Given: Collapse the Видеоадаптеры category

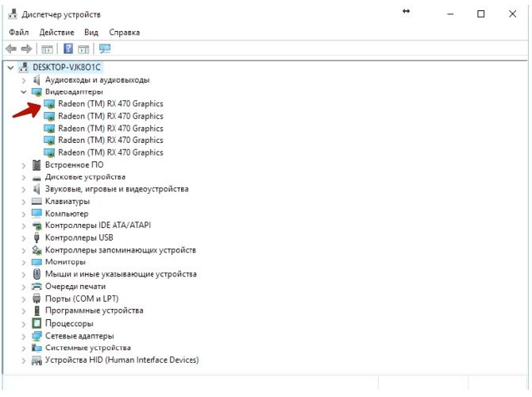Looking at the screenshot, I should (x=23, y=91).
